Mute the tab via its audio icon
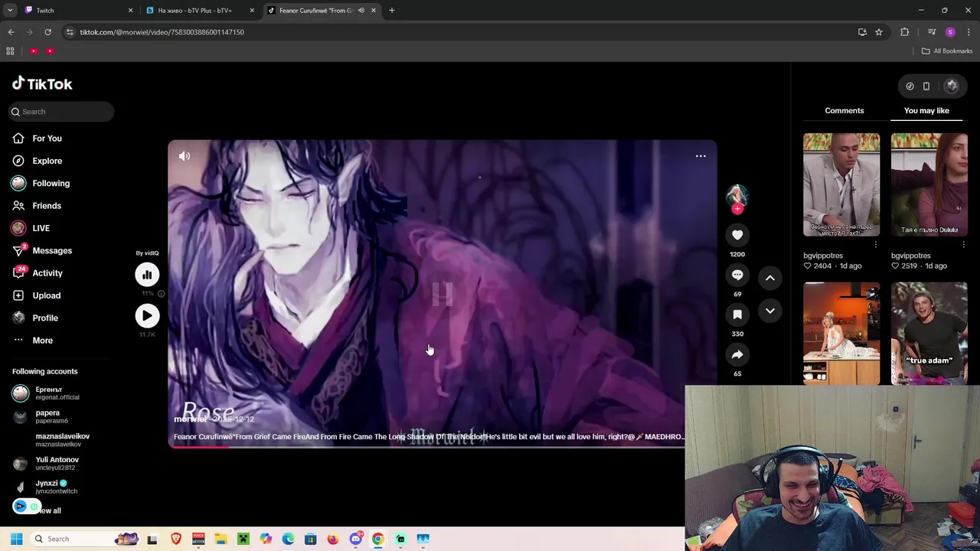 (361, 11)
